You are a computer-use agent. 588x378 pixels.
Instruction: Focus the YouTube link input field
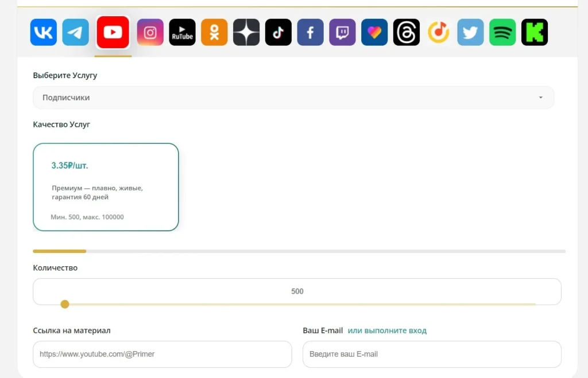(163, 354)
